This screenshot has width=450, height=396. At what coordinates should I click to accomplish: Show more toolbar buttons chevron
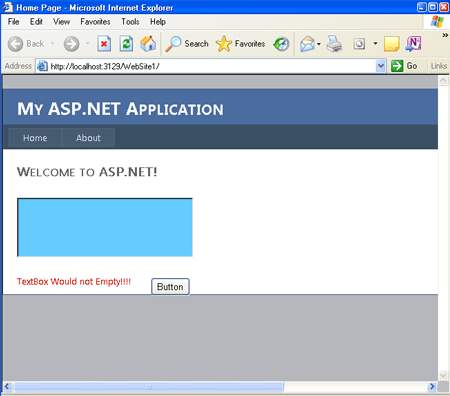(x=445, y=35)
